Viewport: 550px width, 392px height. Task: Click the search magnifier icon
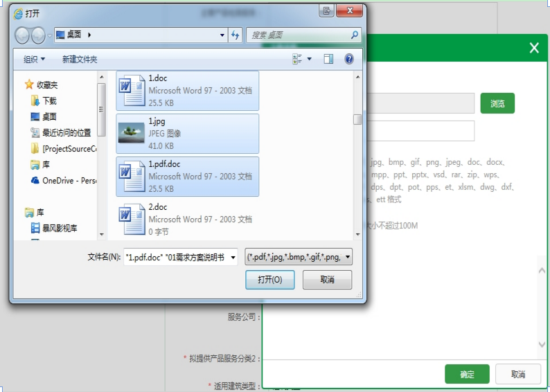354,35
